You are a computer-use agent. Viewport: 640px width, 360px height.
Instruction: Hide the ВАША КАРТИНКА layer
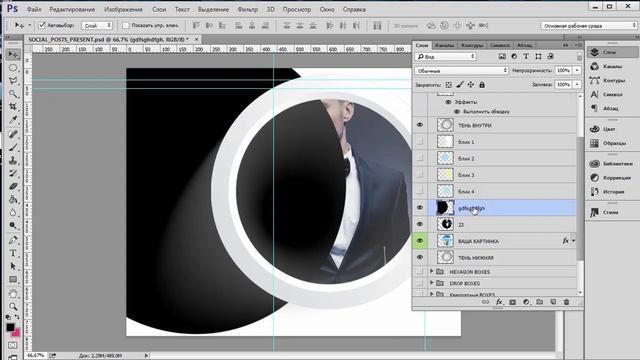coord(420,241)
